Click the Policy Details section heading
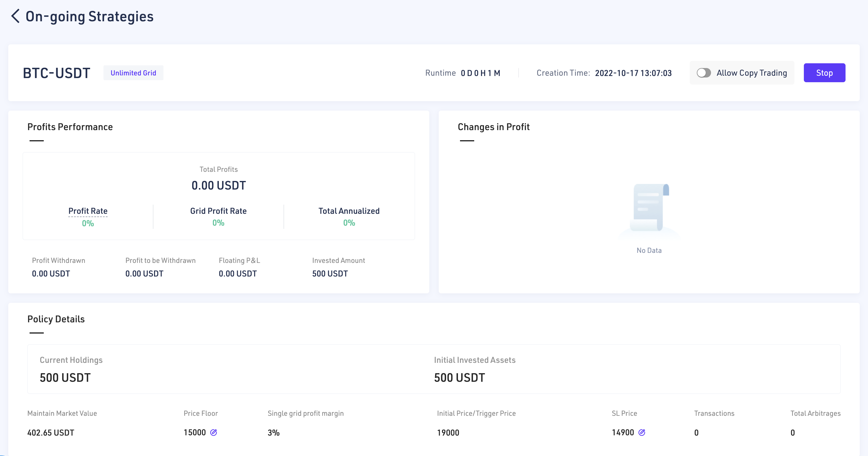This screenshot has width=868, height=456. pyautogui.click(x=56, y=319)
